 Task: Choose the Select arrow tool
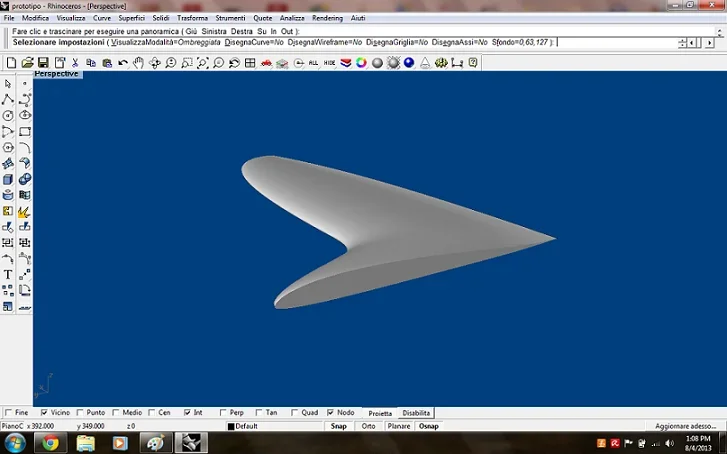pos(8,84)
